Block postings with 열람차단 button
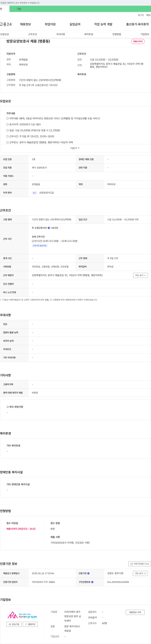This screenshot has width=151, height=644. click(30, 624)
